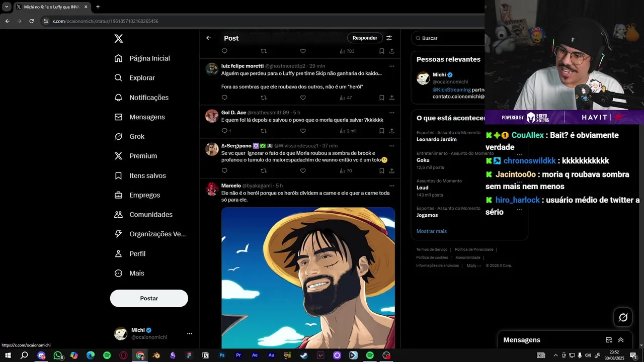This screenshot has height=362, width=644.
Task: Click the browser address bar
Action: coord(262,21)
